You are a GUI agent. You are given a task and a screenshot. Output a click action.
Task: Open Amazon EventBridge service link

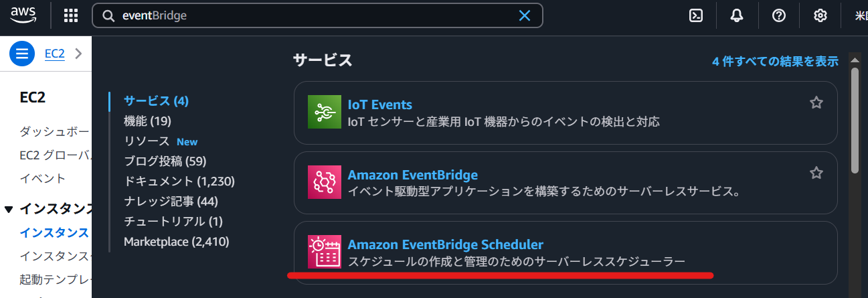[x=412, y=175]
